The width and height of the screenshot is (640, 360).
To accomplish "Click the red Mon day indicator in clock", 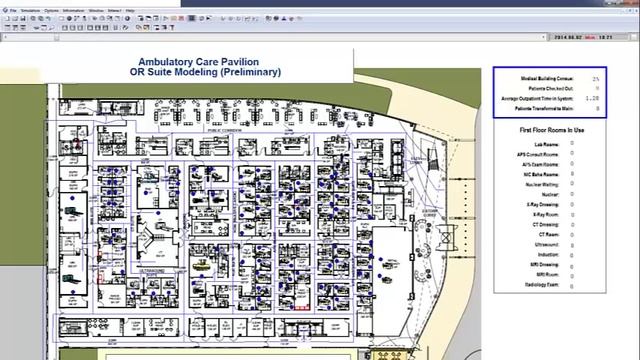I will 589,37.
